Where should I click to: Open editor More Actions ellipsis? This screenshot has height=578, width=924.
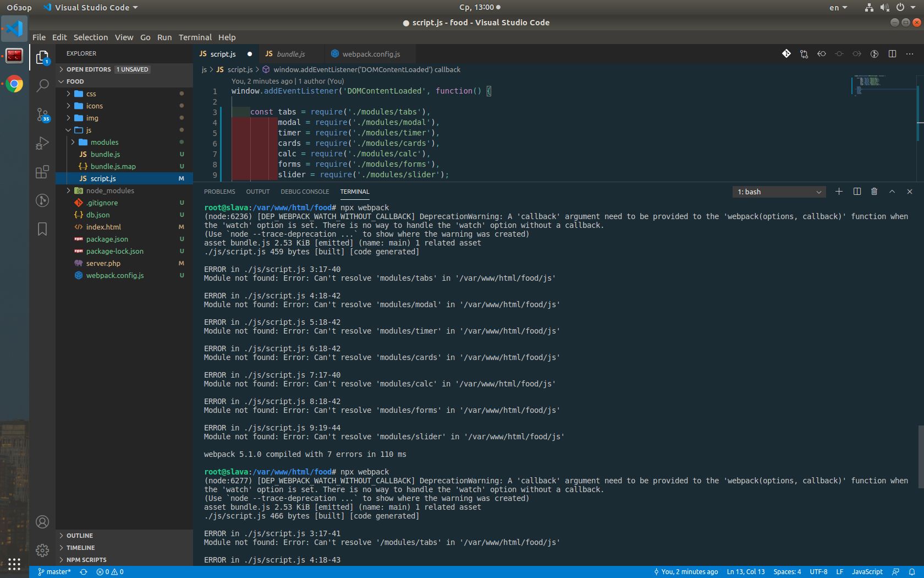(x=910, y=53)
